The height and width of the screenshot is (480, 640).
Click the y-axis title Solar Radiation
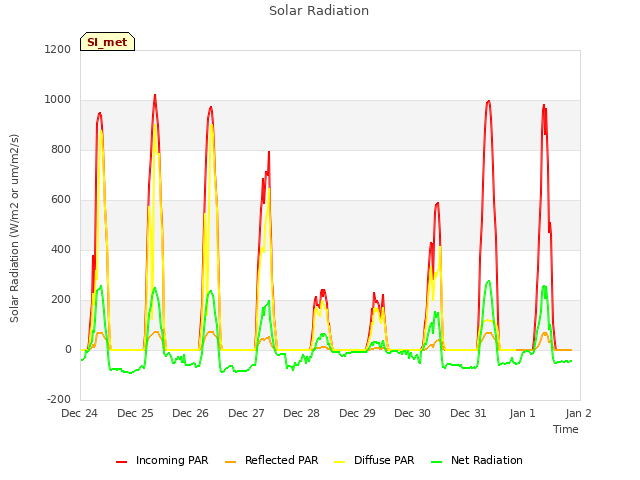(x=14, y=228)
